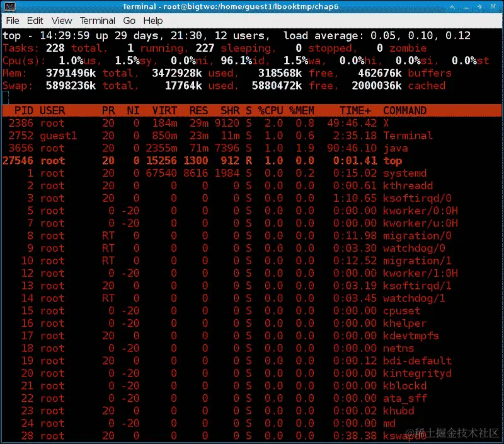Click the USER column header

pos(52,110)
